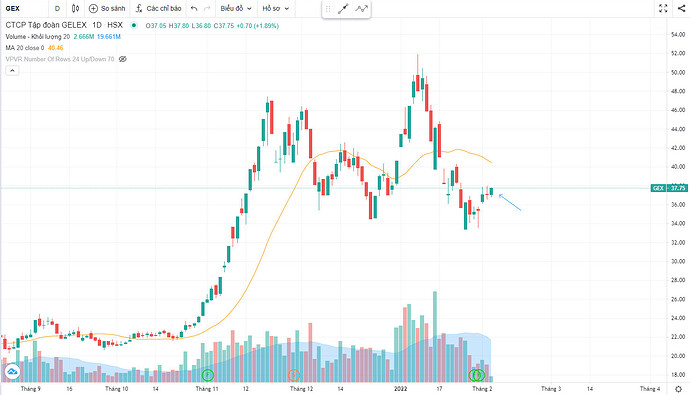Screen dimensions: 690x395
Task: Click the GEX 37.75 price label on axis
Action: coord(668,188)
